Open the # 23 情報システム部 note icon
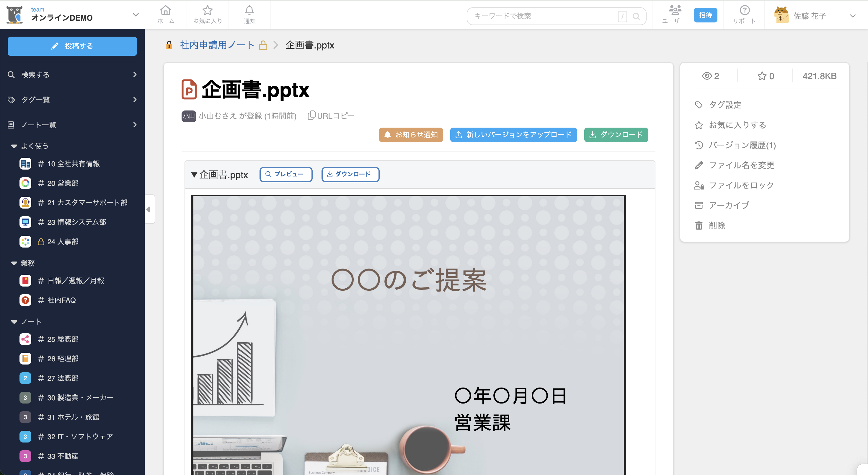The height and width of the screenshot is (475, 868). pos(25,222)
